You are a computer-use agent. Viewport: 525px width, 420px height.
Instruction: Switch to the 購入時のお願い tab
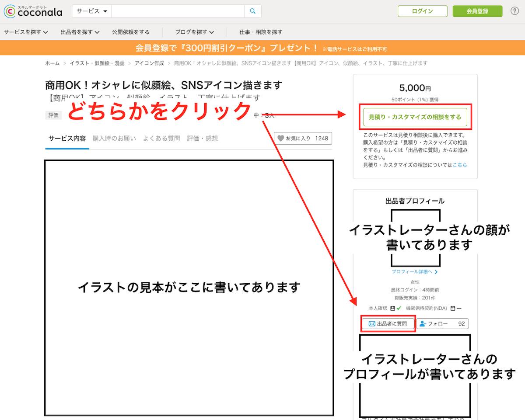coord(114,139)
